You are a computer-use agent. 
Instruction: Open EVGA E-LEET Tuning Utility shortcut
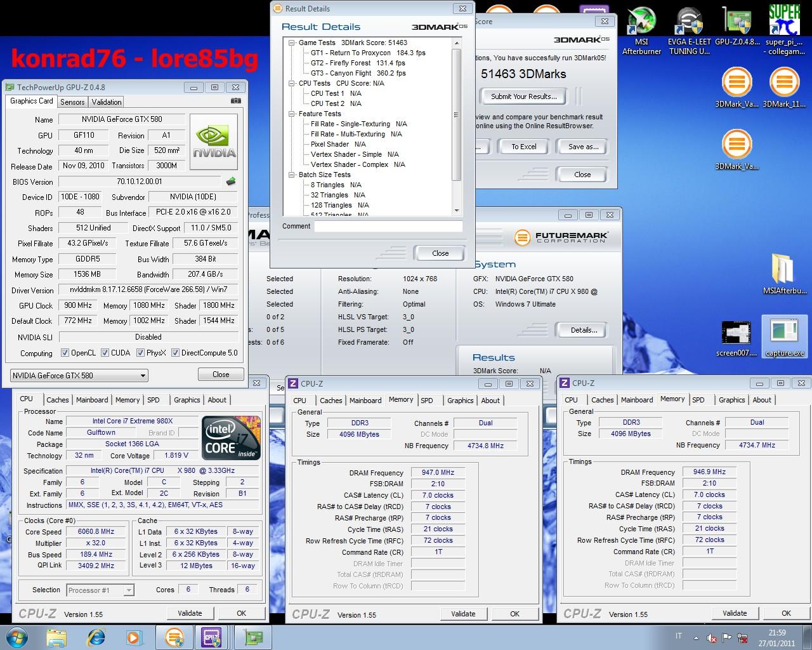pos(690,30)
